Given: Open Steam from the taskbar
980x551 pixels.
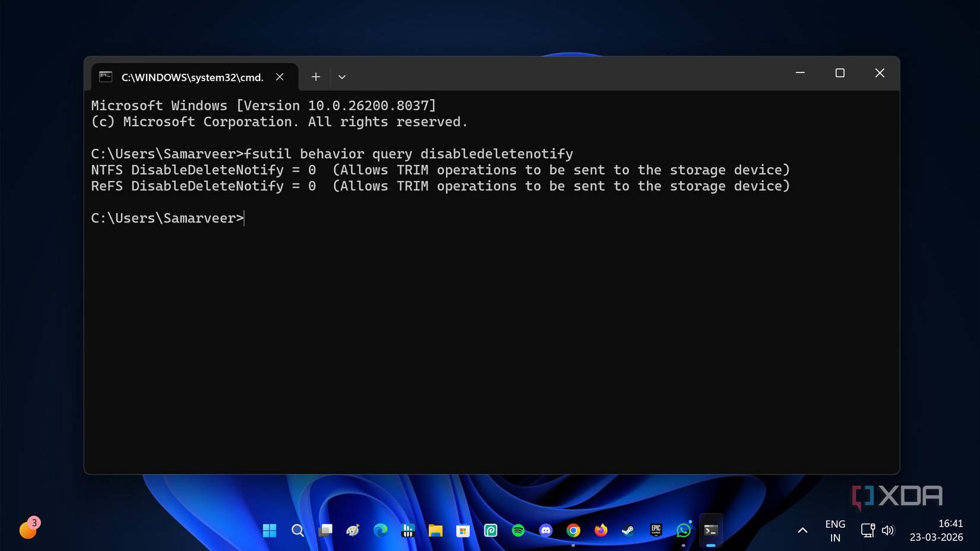Looking at the screenshot, I should (628, 530).
